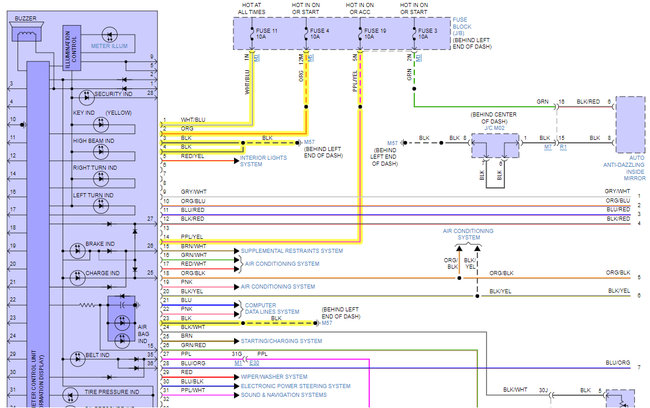Screen dimensions: 650x408
Task: Click the BUZZER symbol
Action: [x=26, y=32]
